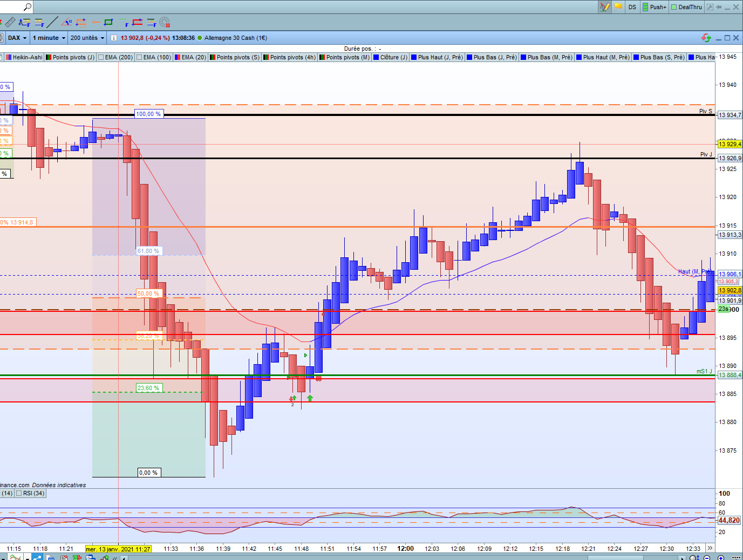Click the DS button
The height and width of the screenshot is (560, 743).
tap(632, 7)
